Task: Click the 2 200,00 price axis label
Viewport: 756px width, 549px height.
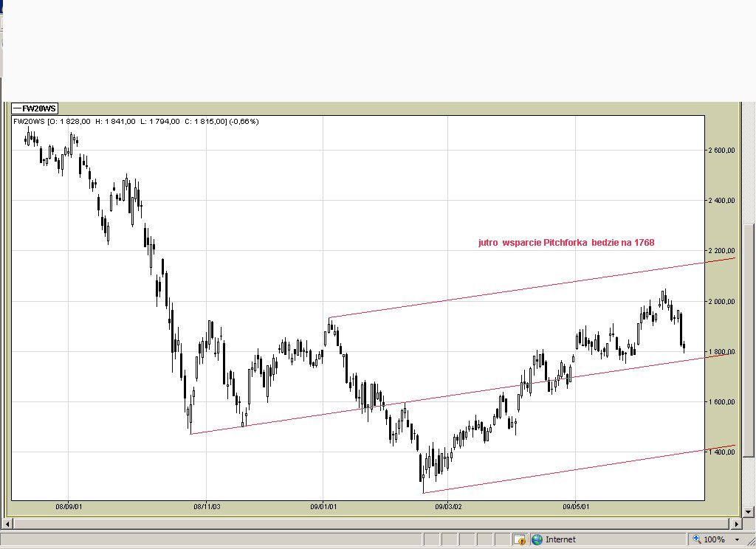Action: 721,251
